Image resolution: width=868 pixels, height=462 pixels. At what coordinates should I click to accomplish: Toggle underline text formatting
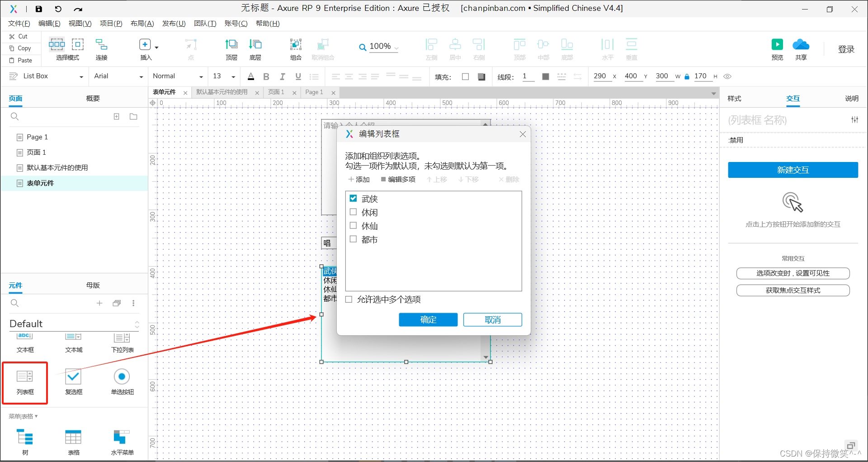298,76
